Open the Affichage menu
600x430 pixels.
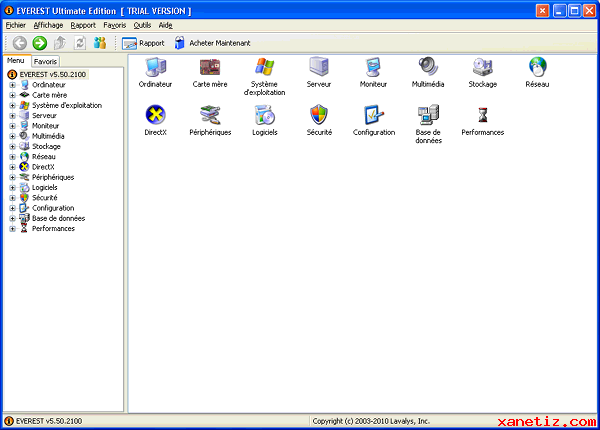click(48, 25)
